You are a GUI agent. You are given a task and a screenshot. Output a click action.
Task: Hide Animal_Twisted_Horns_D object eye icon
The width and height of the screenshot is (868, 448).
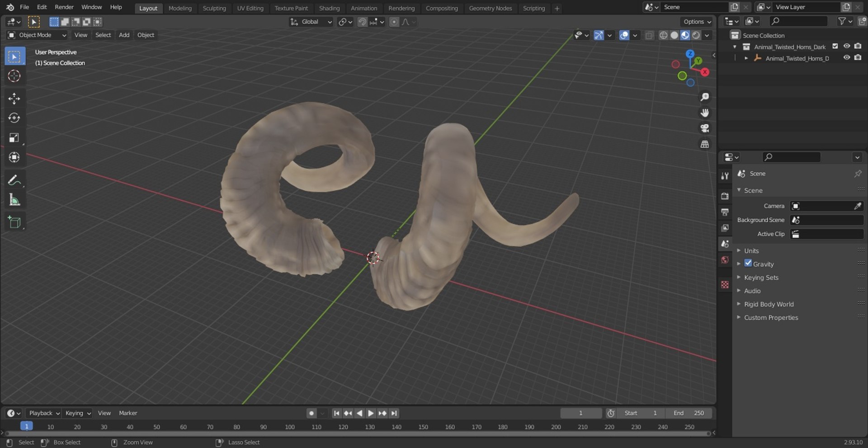[x=847, y=57]
